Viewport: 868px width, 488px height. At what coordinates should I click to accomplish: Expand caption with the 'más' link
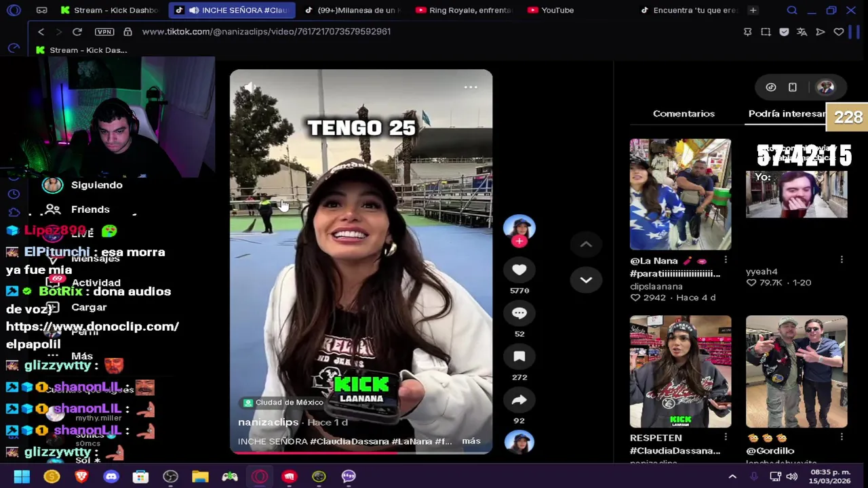471,441
